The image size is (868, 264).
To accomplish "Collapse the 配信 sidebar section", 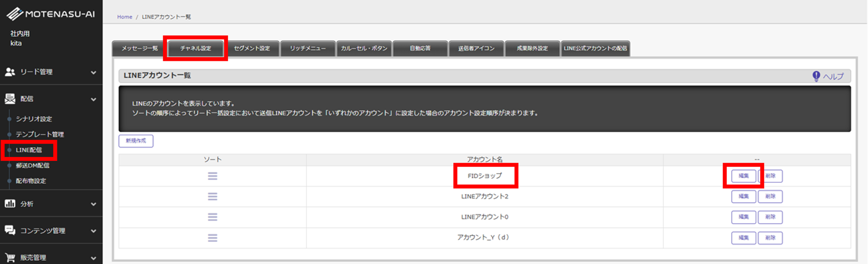I will pyautogui.click(x=93, y=99).
